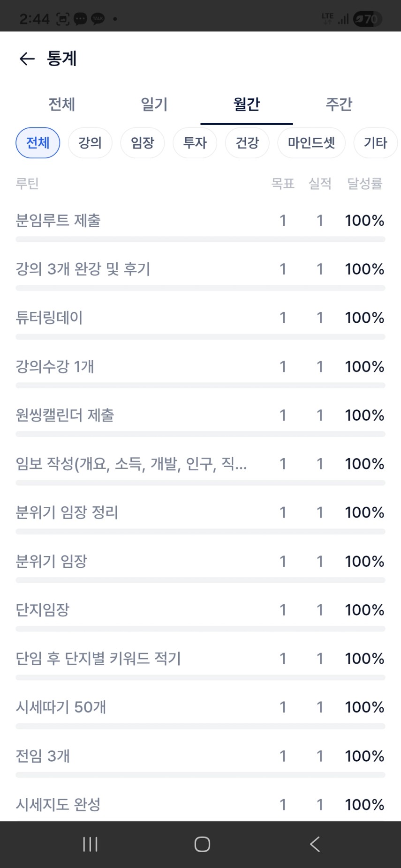The width and height of the screenshot is (401, 868).
Task: Tap the battery indicator in status bar
Action: click(367, 19)
